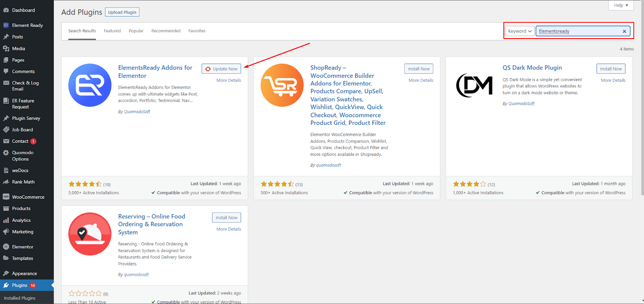
Task: Switch to the Search Results tab
Action: [82, 31]
